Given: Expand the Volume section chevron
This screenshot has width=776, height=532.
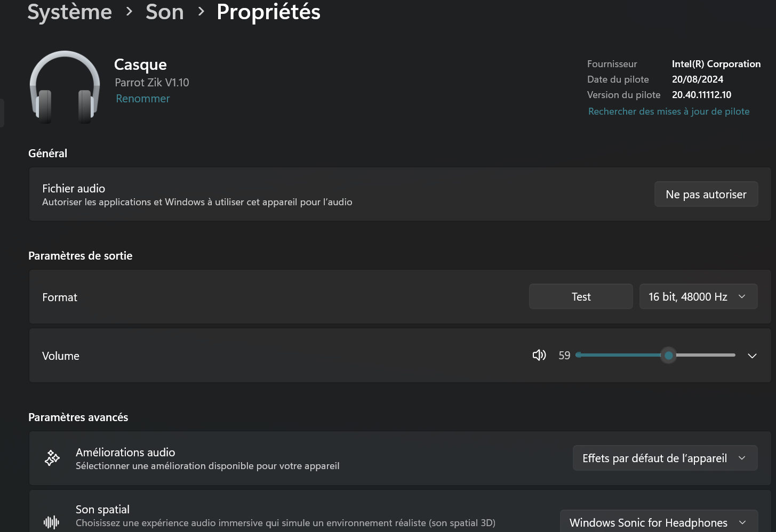Looking at the screenshot, I should point(752,356).
